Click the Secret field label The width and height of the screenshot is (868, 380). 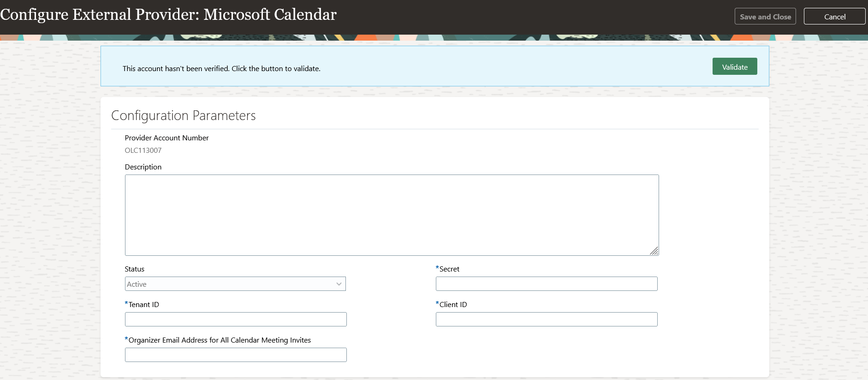(449, 269)
